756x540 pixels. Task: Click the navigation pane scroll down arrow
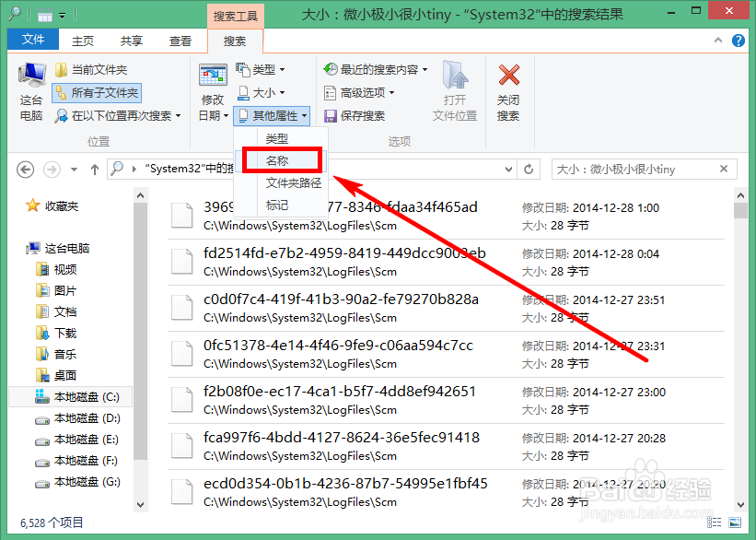click(140, 505)
